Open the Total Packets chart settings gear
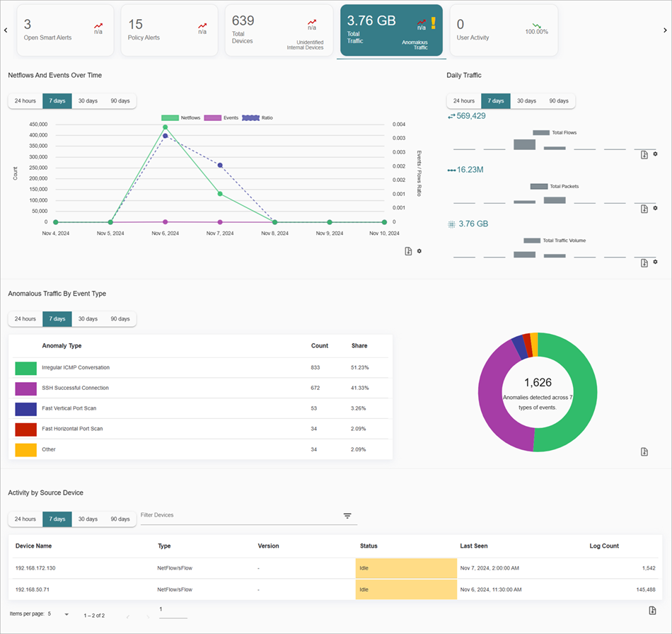The image size is (672, 634). (656, 209)
